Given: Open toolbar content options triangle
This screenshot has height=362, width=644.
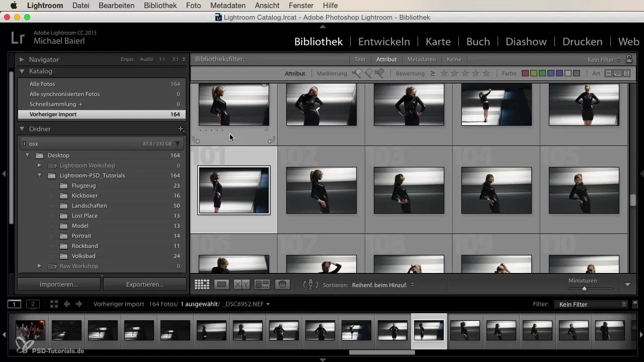Looking at the screenshot, I should (x=627, y=285).
